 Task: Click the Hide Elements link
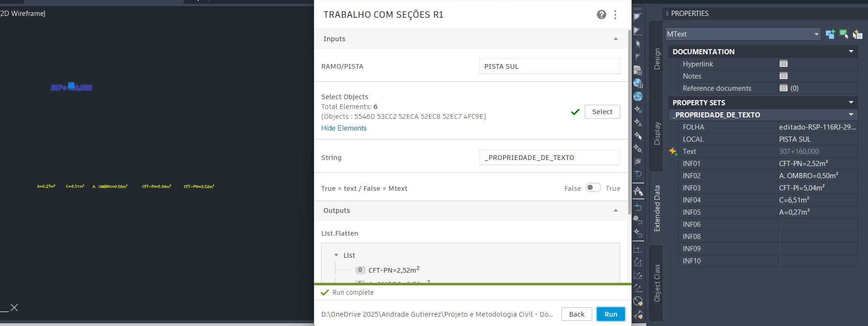344,128
